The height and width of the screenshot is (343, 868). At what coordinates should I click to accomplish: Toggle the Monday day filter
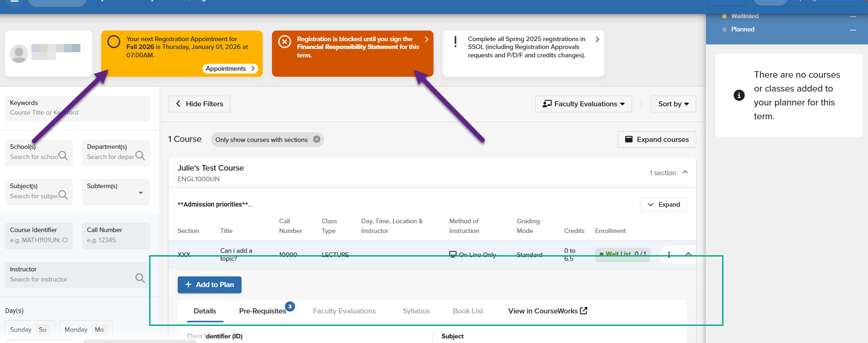pos(85,330)
